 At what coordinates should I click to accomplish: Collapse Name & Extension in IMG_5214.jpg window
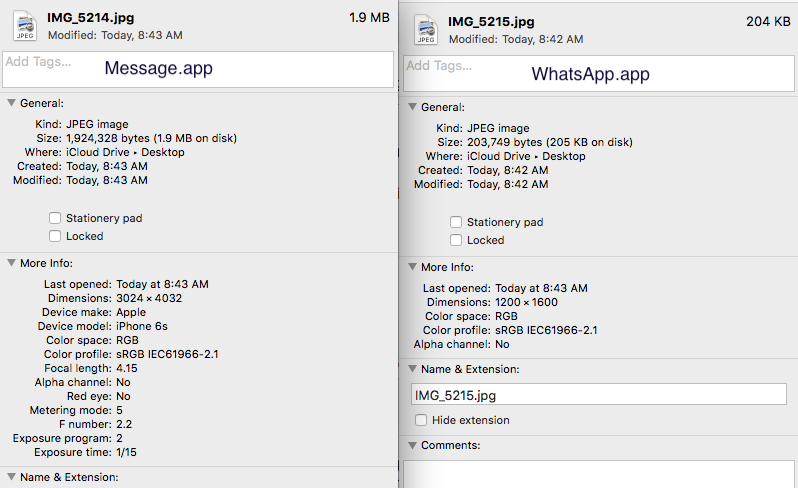point(11,477)
